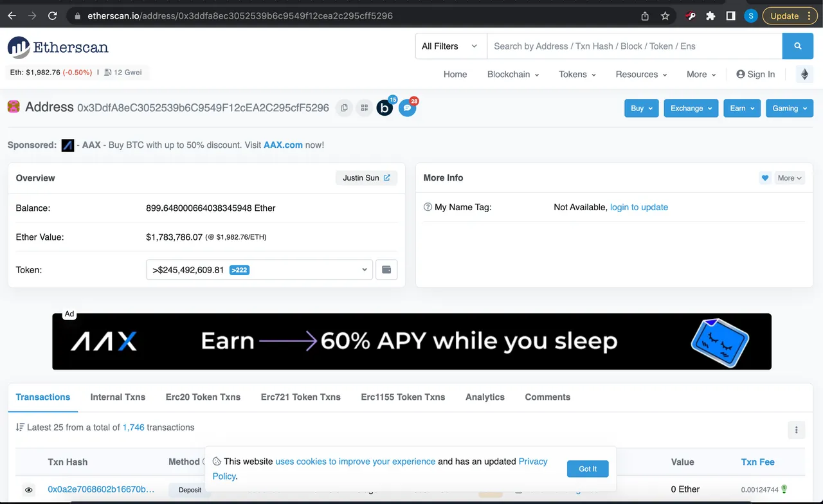This screenshot has height=504, width=823.
Task: Open transaction hash 0x0a2e7068602b16670b
Action: click(x=101, y=489)
